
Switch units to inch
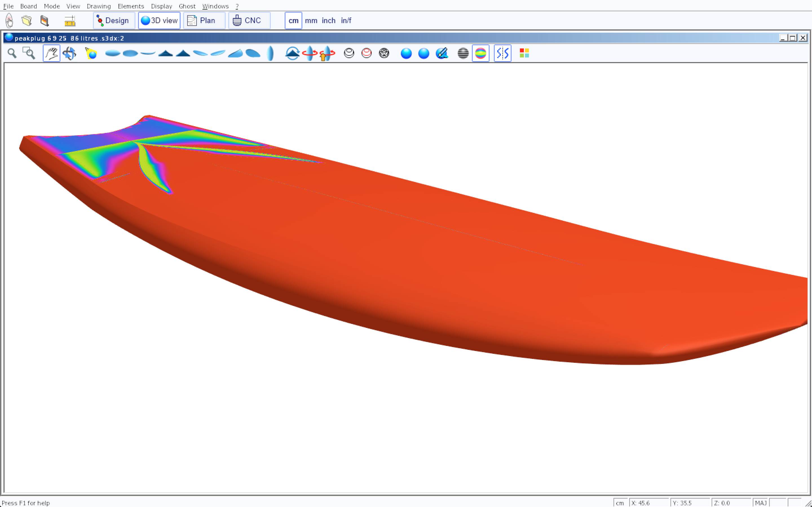[x=328, y=21]
